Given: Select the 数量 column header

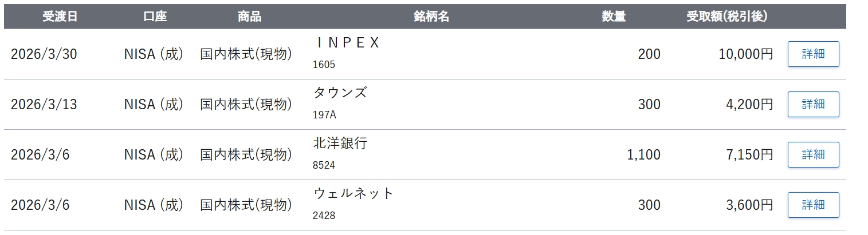Looking at the screenshot, I should 613,17.
